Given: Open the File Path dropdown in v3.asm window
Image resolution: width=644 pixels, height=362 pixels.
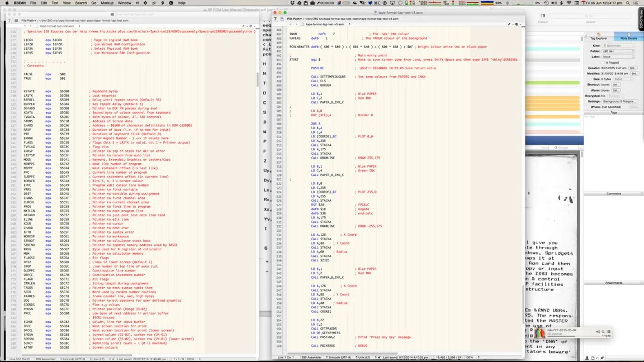Looking at the screenshot, I should pos(294,19).
